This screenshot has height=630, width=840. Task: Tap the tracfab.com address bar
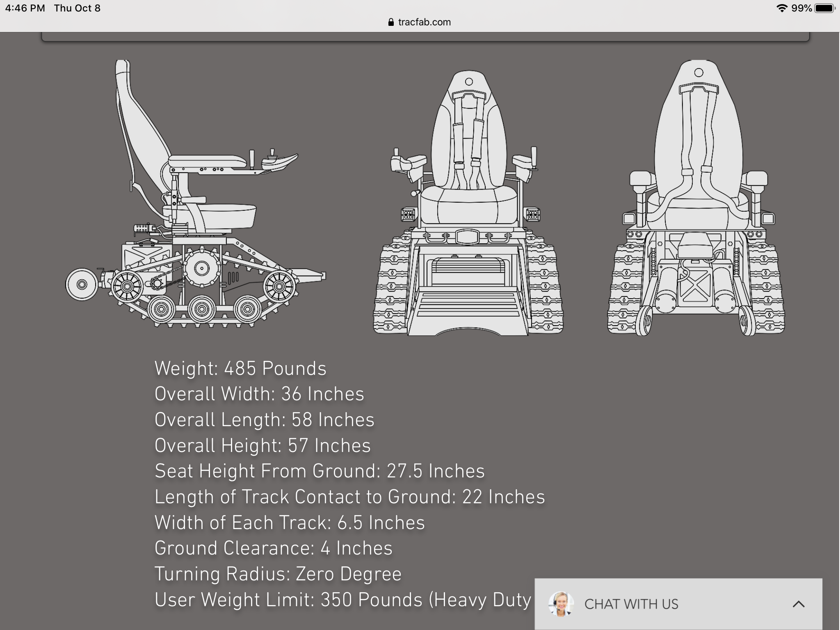click(x=424, y=22)
